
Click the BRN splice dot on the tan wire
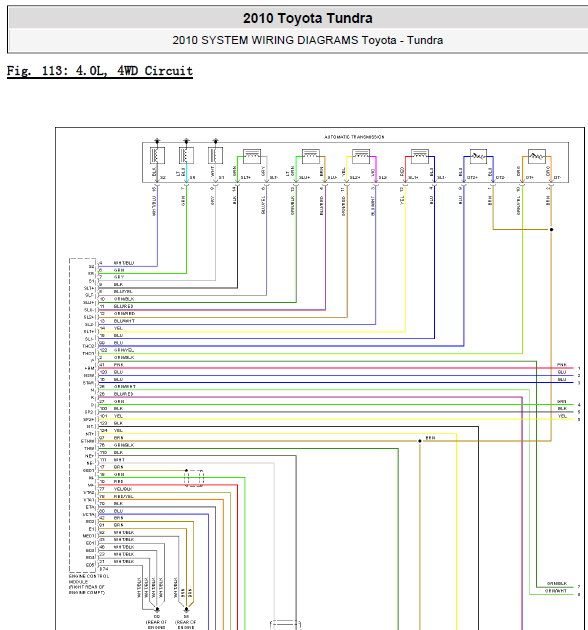[x=420, y=441]
